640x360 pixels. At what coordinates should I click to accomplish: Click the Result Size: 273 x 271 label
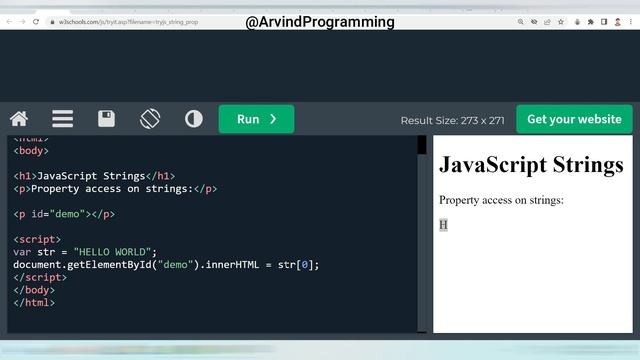point(452,120)
